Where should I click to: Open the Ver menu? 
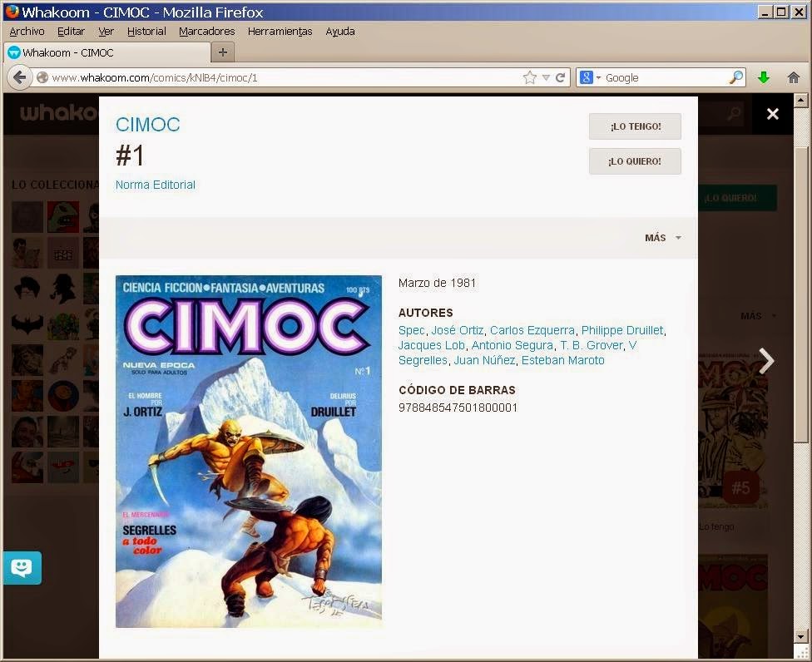(106, 31)
